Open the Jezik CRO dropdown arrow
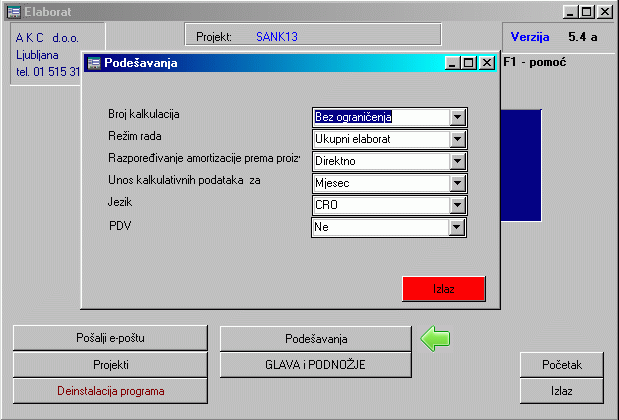 pos(457,205)
